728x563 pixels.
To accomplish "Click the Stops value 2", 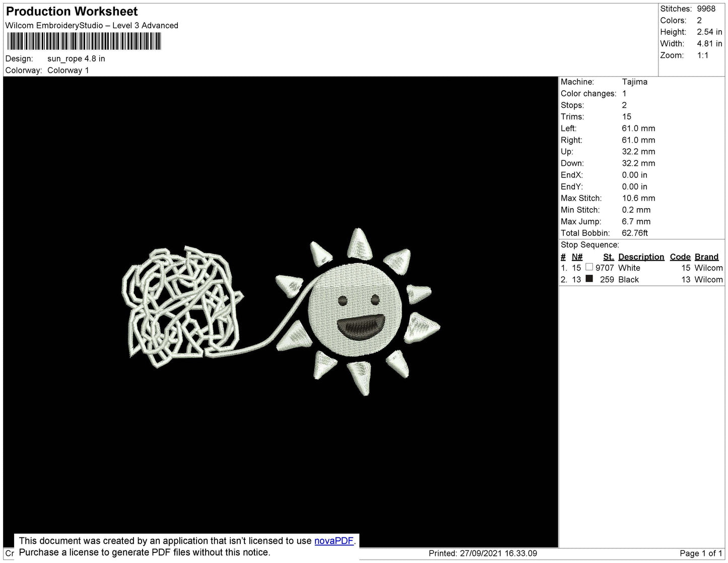I will [624, 105].
